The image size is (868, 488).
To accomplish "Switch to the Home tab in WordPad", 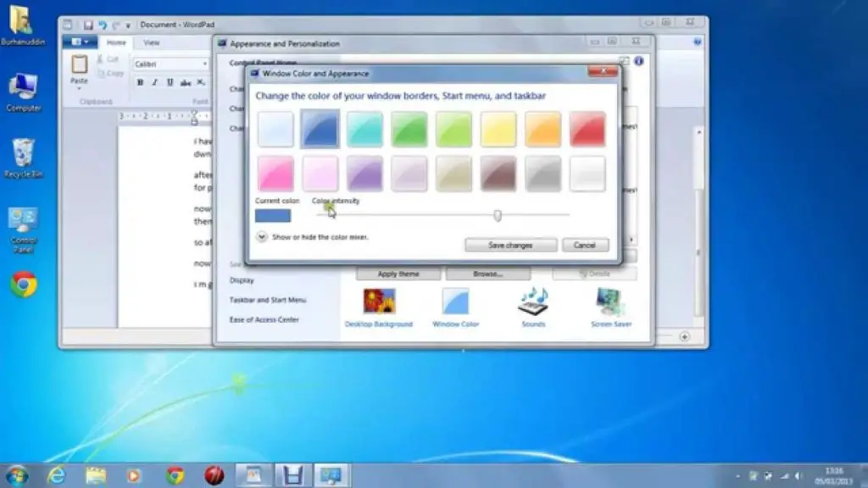I will 116,42.
